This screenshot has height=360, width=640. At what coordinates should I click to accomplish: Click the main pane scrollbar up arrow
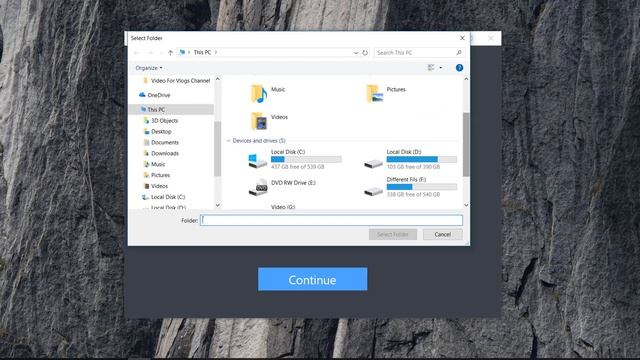[x=466, y=79]
